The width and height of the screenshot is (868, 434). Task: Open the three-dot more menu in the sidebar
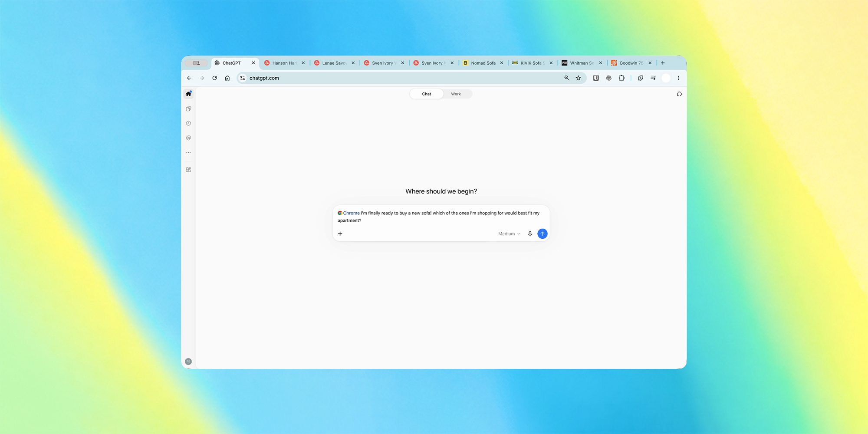188,153
